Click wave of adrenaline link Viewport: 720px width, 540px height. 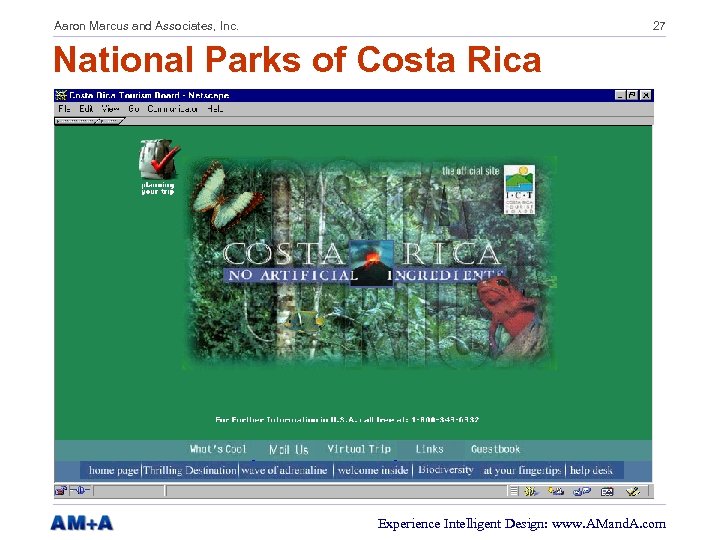pos(284,470)
